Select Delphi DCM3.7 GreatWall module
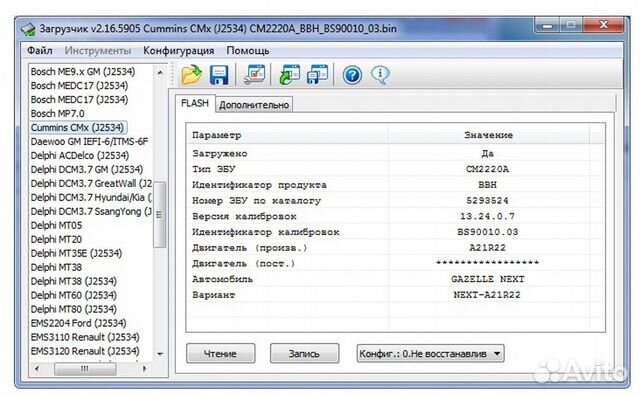 (x=91, y=183)
